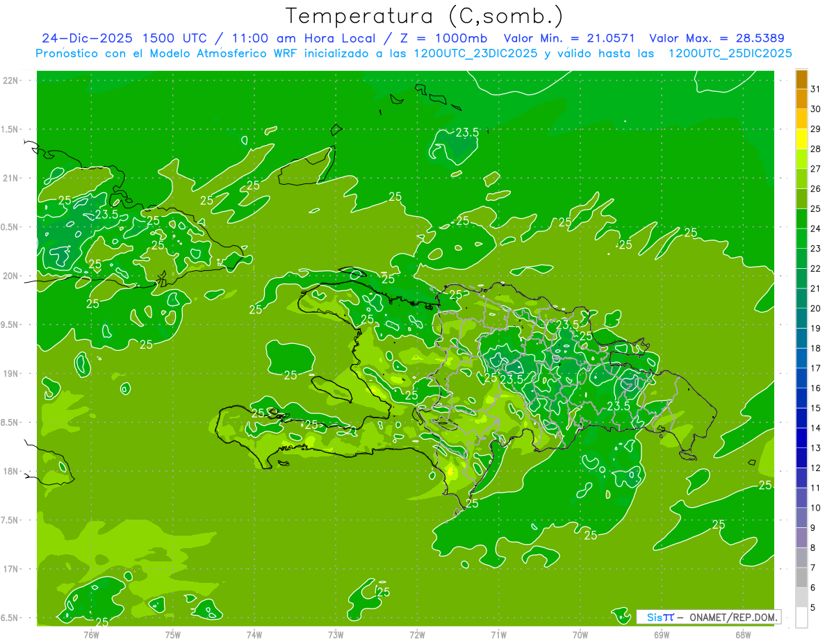Click the ONAMET/REP.DOM. logo box
The image size is (834, 644).
(x=708, y=616)
